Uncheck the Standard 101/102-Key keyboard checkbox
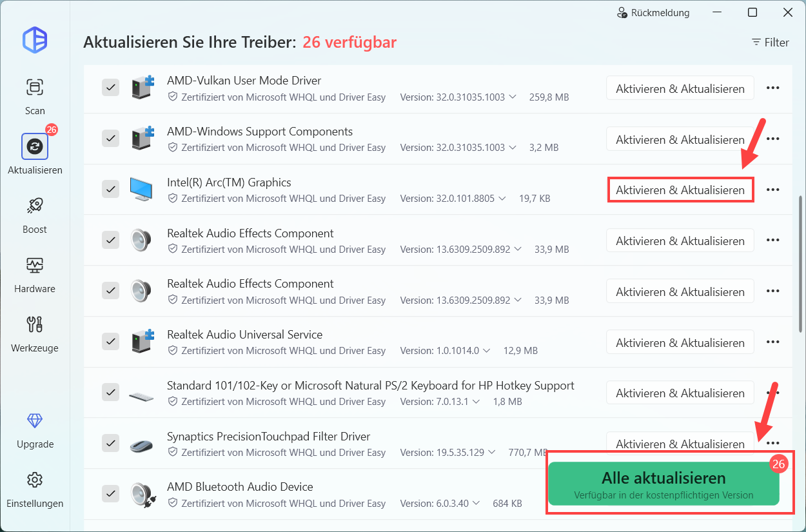This screenshot has width=806, height=532. point(111,392)
